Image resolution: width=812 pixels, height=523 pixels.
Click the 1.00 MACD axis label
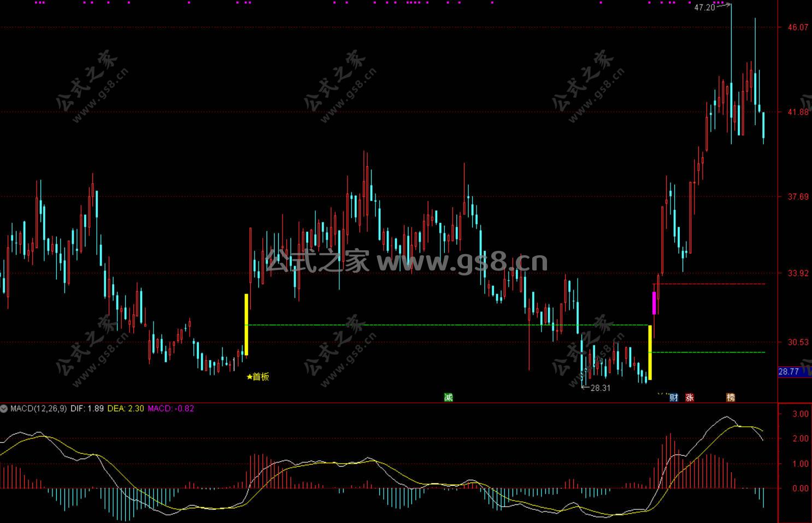[x=801, y=464]
